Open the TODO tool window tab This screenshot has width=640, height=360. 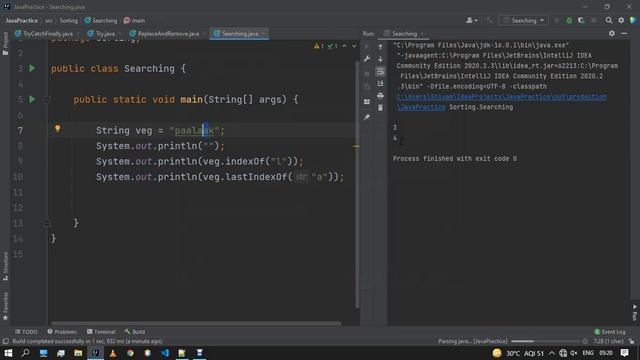[26, 332]
